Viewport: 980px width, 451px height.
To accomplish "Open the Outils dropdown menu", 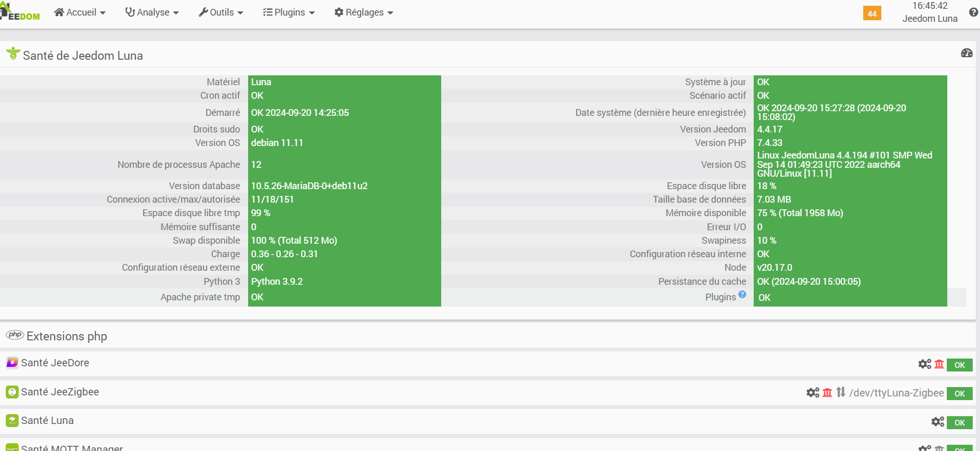I will click(221, 12).
